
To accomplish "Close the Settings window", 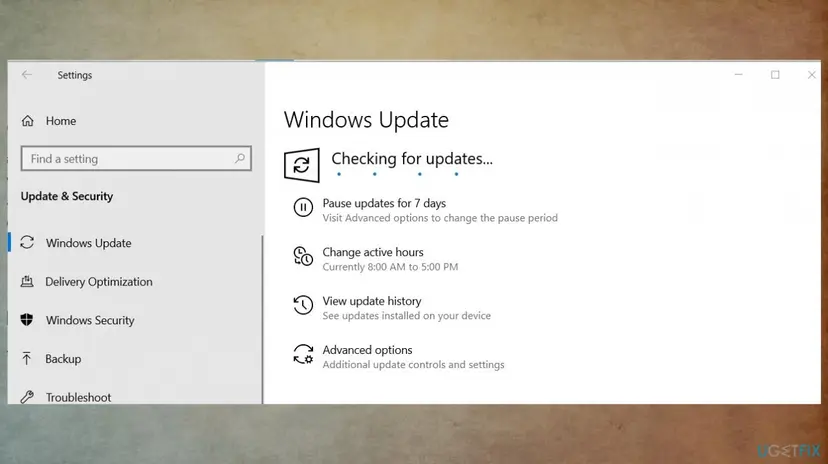I will [811, 75].
